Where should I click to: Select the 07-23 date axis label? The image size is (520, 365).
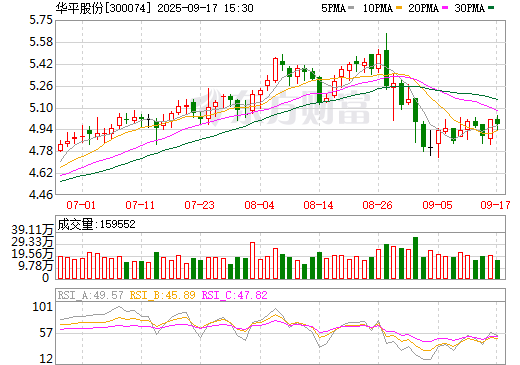199,205
